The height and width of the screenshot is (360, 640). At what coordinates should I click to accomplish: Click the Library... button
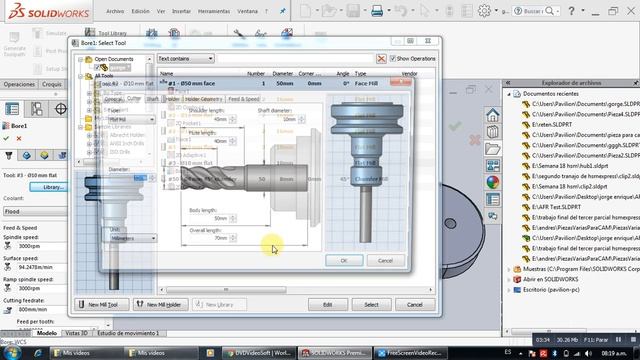click(49, 187)
